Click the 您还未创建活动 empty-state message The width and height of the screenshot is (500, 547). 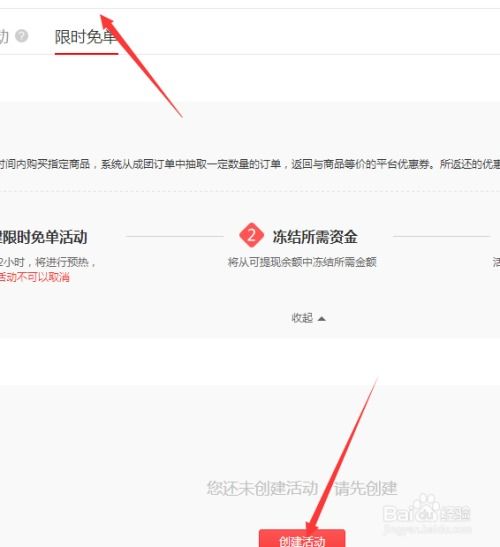pyautogui.click(x=302, y=488)
